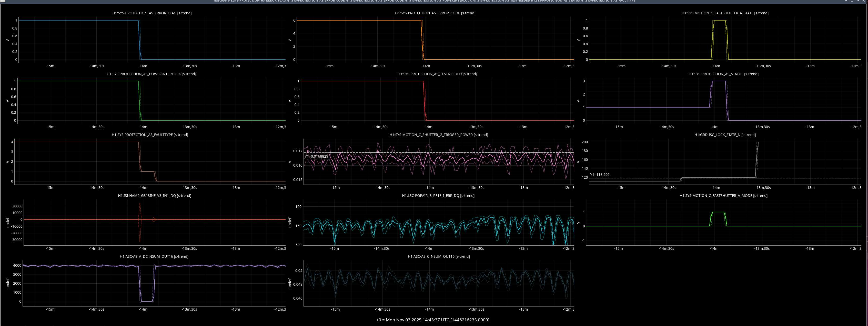Click the AS_TESTNEEDED plot title
Image resolution: width=868 pixels, height=326 pixels.
point(437,74)
